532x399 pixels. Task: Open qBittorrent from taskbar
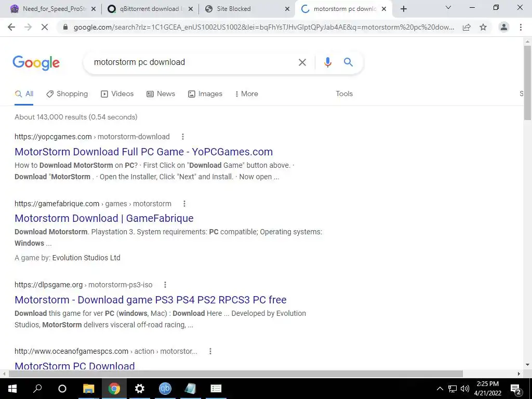click(x=165, y=389)
